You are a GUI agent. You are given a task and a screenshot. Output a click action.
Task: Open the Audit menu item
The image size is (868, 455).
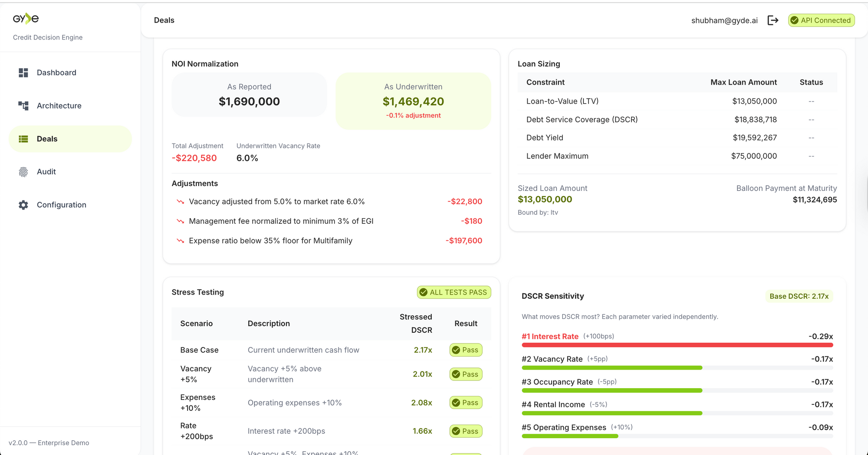point(46,172)
